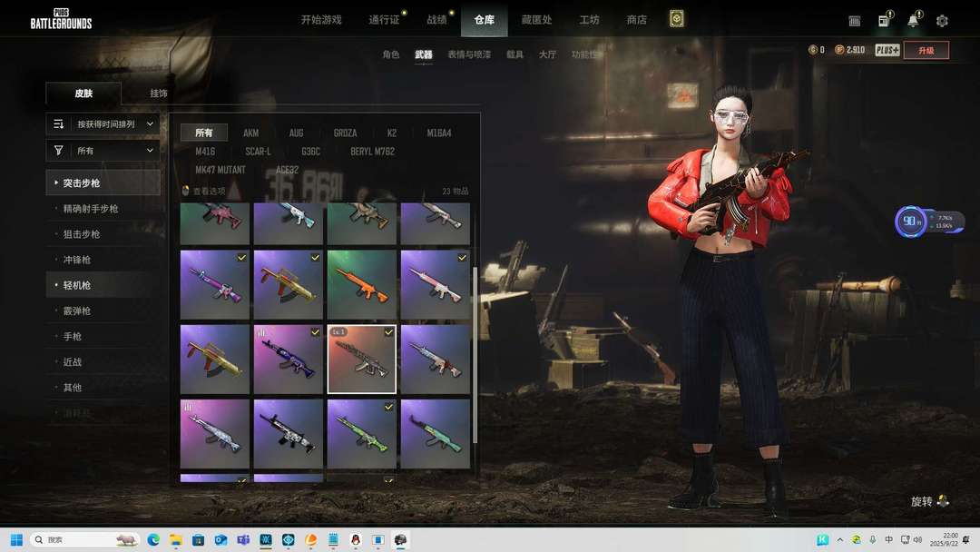Viewport: 980px width, 552px height.
Task: Select the 精确射手步枪 category
Action: click(x=91, y=209)
